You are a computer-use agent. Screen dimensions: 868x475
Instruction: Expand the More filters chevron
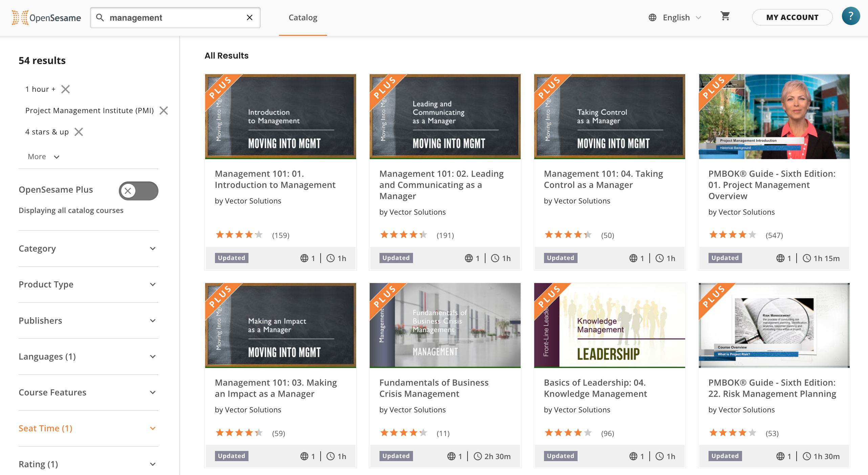[x=57, y=157]
